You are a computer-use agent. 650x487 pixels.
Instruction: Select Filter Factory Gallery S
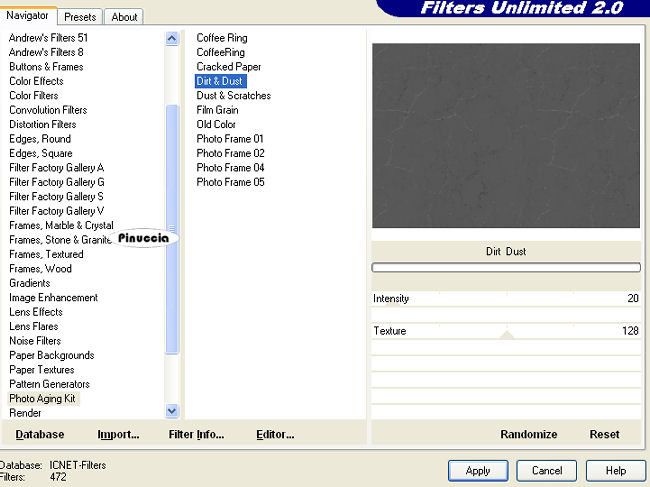(56, 196)
